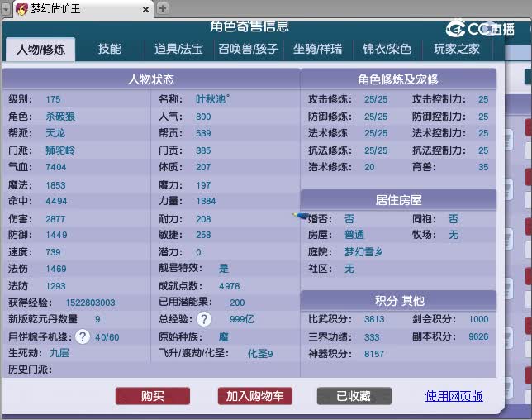Click the 副本积分 value 9626

(x=478, y=336)
